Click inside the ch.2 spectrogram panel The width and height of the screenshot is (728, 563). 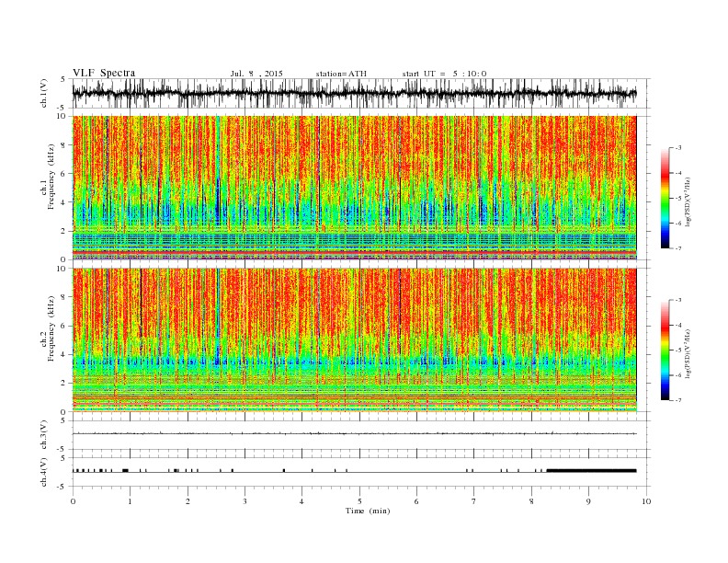point(354,339)
